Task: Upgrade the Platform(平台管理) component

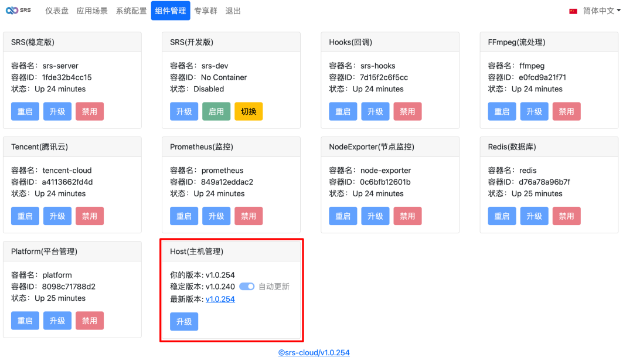Action: coord(57,321)
